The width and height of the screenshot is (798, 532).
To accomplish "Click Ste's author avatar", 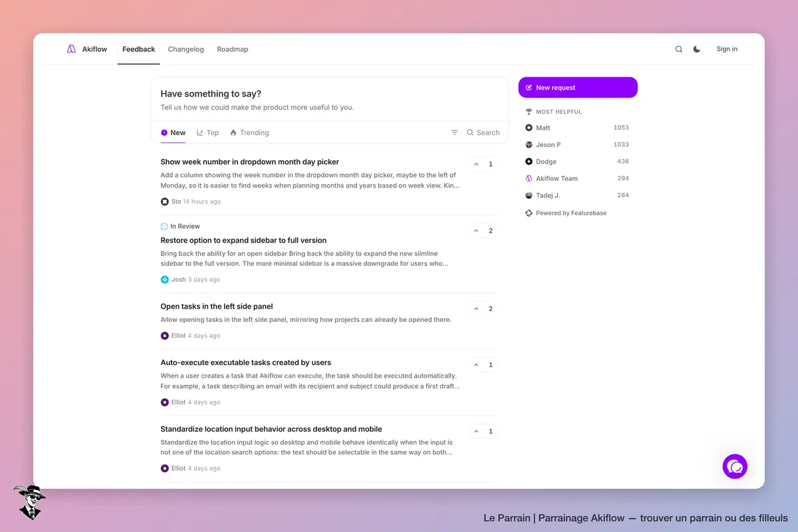I will click(x=165, y=201).
